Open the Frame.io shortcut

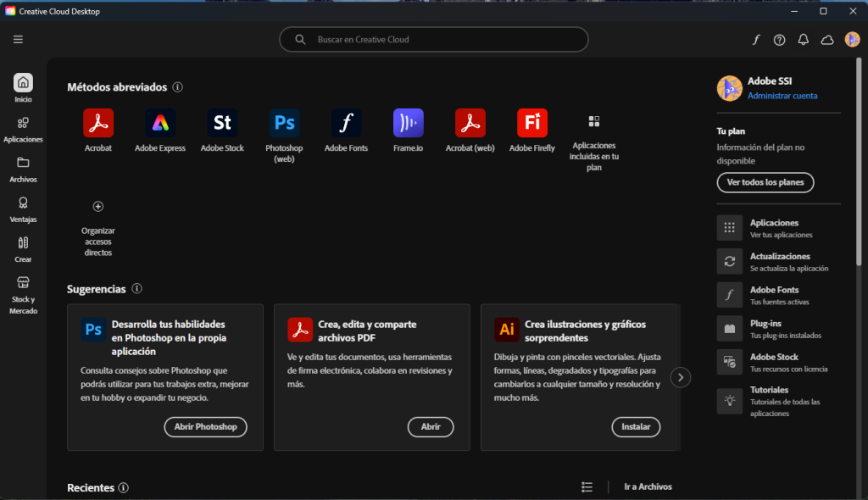[408, 124]
